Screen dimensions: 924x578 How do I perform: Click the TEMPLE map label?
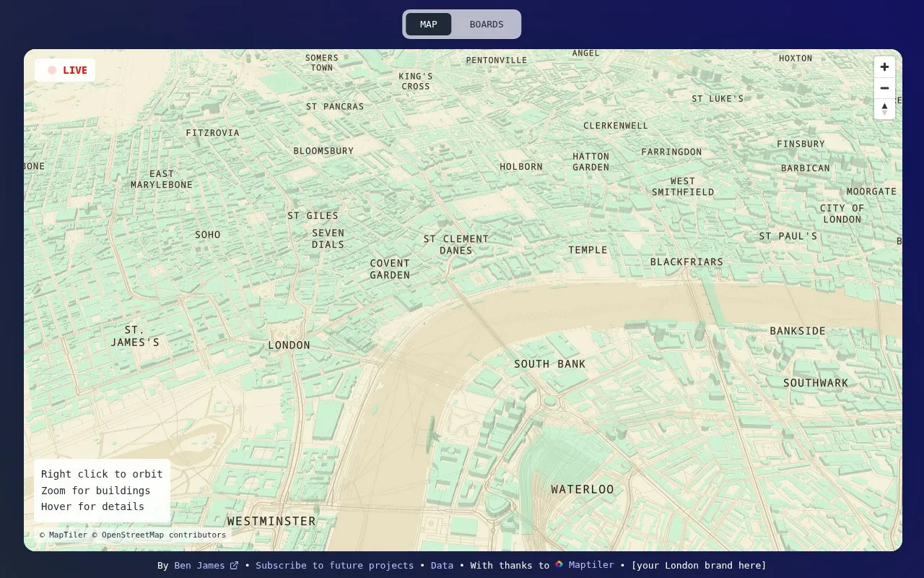(x=588, y=250)
